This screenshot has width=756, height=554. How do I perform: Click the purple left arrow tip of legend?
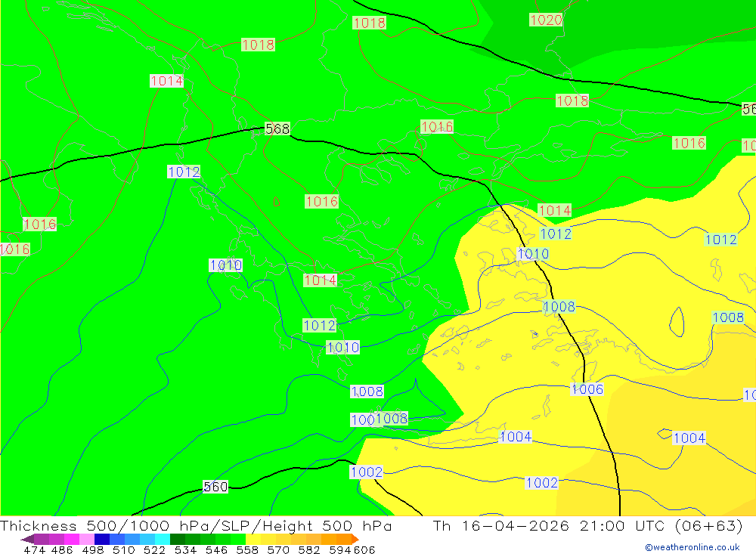tap(27, 539)
